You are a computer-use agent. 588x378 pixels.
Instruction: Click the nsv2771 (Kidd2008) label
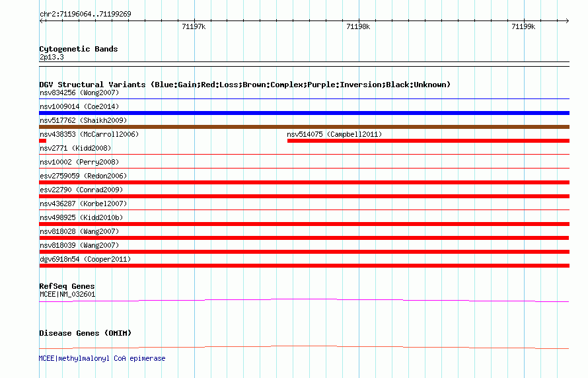[x=75, y=148]
